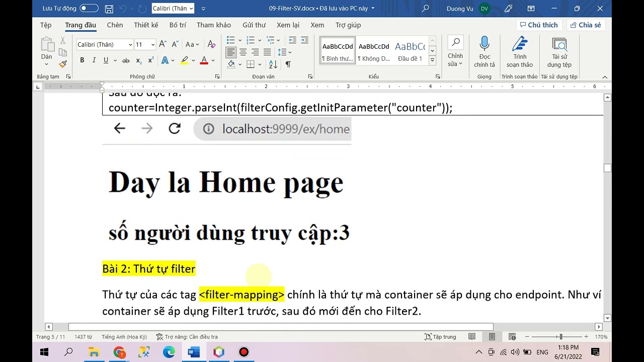Expand the styles gallery more arrow
This screenshot has height=362, width=644.
tap(432, 60)
